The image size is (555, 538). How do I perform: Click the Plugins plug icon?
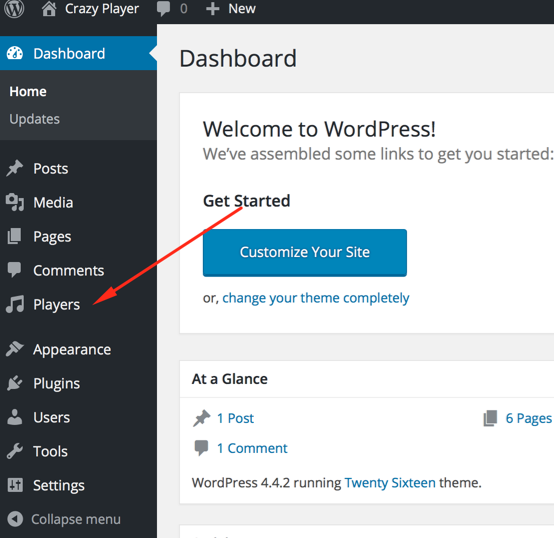(15, 383)
